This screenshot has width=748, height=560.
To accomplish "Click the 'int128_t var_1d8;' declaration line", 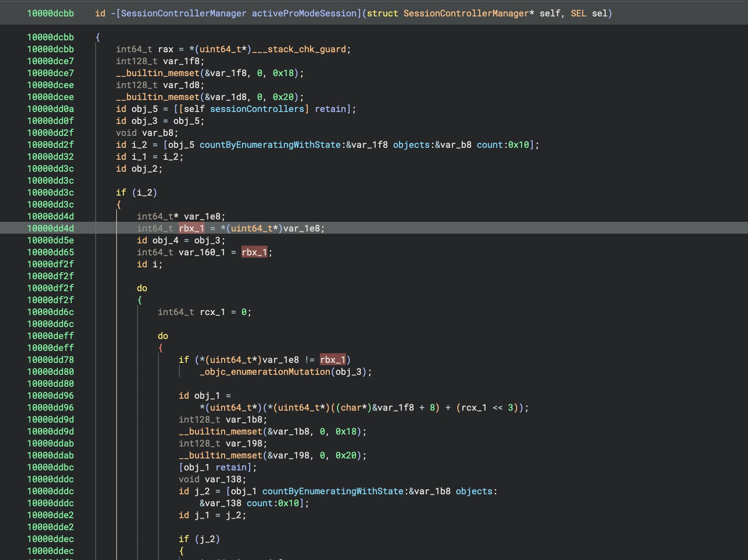I will [x=160, y=85].
